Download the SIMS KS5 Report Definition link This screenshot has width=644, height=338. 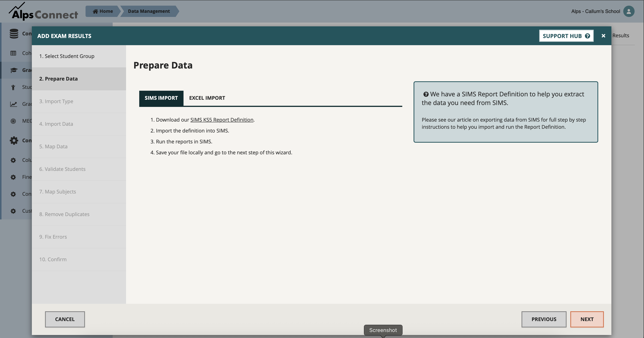222,120
